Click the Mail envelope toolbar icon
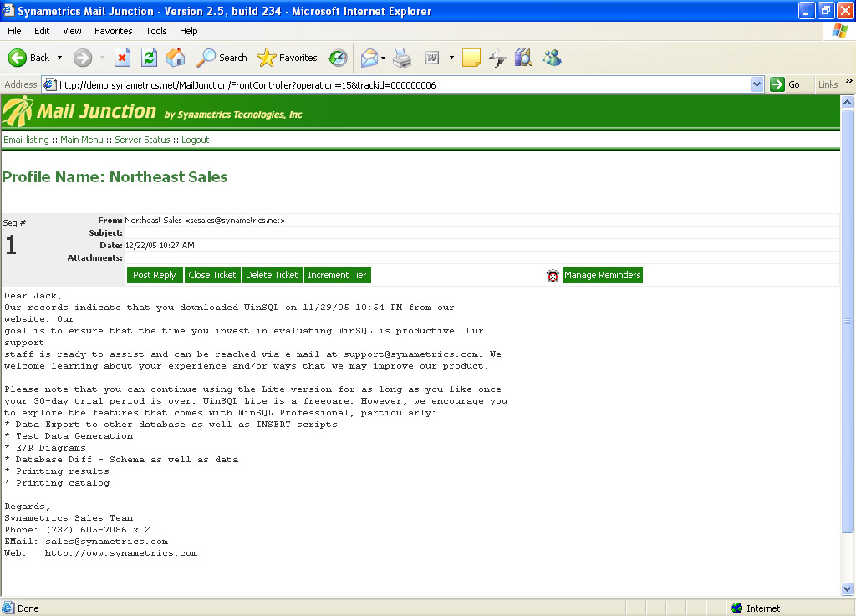Image resolution: width=856 pixels, height=616 pixels. click(x=369, y=58)
